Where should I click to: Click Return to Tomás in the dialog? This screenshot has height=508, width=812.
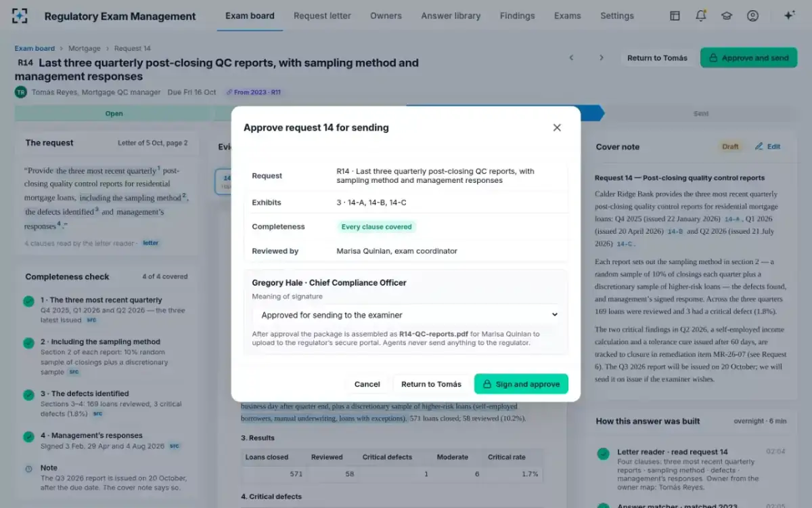click(x=431, y=384)
